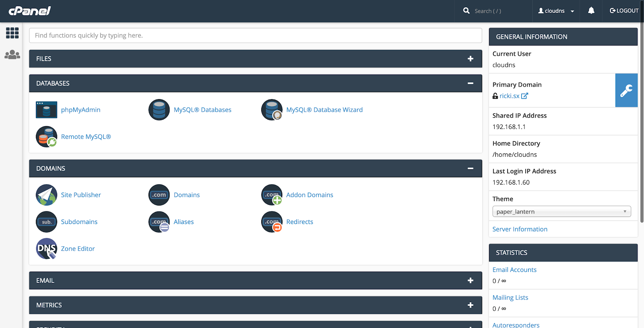Click the LOGOUT button
This screenshot has width=644, height=328.
click(x=624, y=11)
